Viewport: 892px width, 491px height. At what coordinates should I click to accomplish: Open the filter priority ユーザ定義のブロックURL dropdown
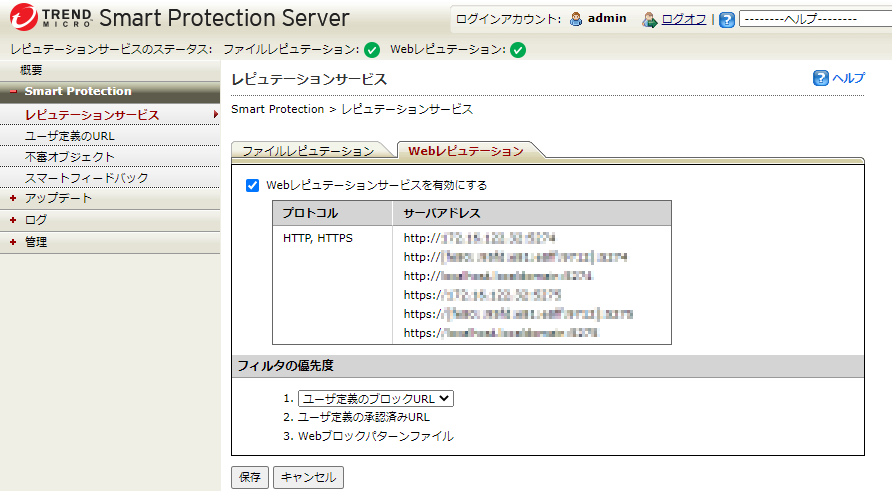(376, 398)
